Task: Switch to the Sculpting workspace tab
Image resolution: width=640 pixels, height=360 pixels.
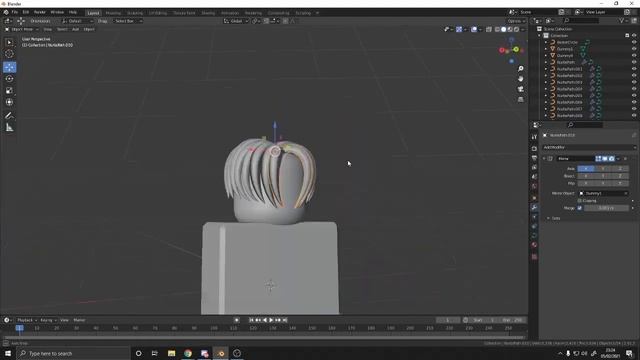Action: pyautogui.click(x=135, y=13)
